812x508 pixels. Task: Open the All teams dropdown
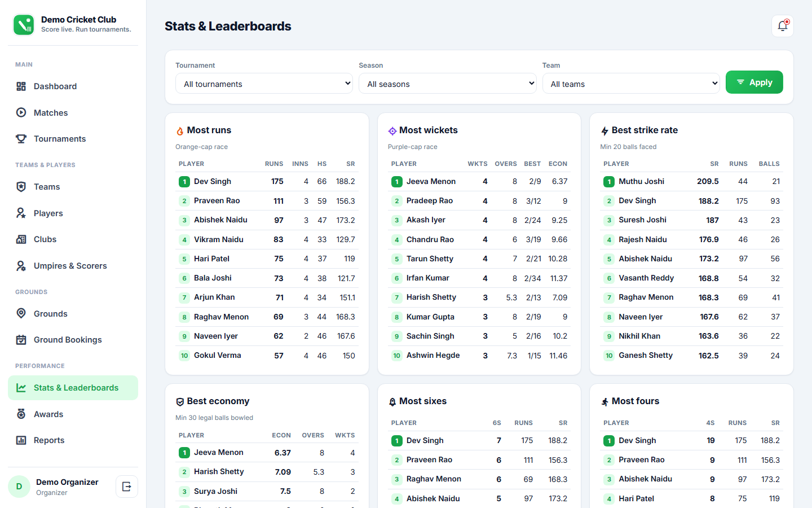[631, 84]
